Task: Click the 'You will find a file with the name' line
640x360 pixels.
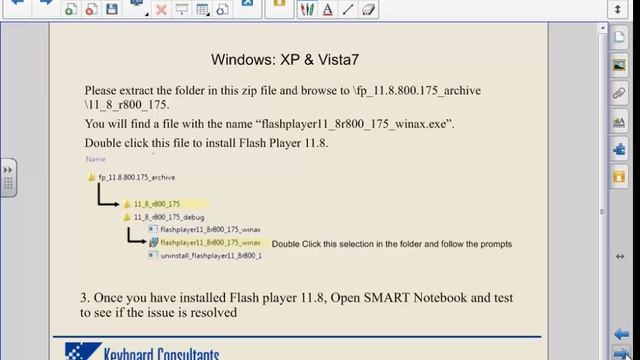Action: pyautogui.click(x=269, y=124)
